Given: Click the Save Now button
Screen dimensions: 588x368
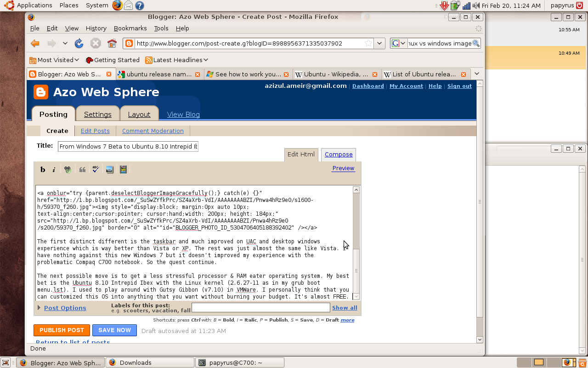Looking at the screenshot, I should (x=114, y=330).
